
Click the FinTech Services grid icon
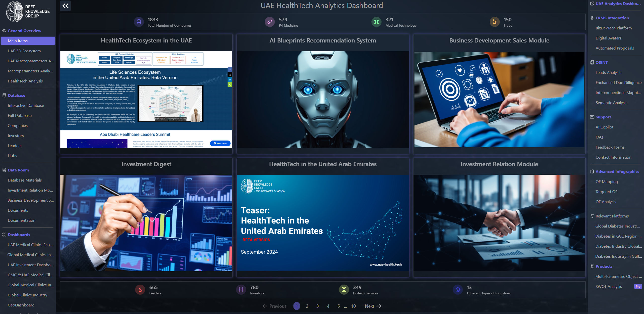[344, 290]
